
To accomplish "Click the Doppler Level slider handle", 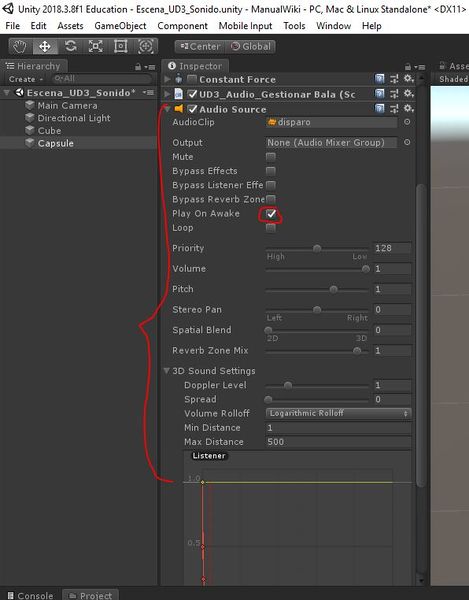I will [288, 385].
